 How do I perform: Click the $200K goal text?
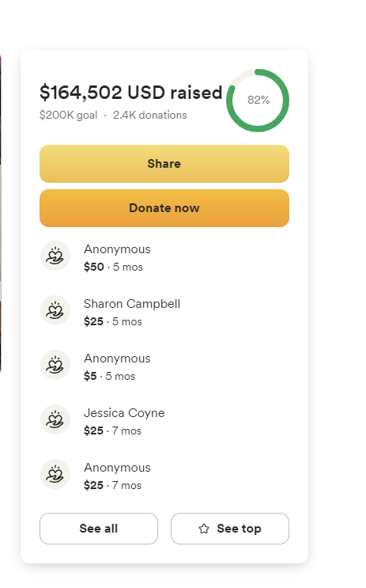pos(69,115)
